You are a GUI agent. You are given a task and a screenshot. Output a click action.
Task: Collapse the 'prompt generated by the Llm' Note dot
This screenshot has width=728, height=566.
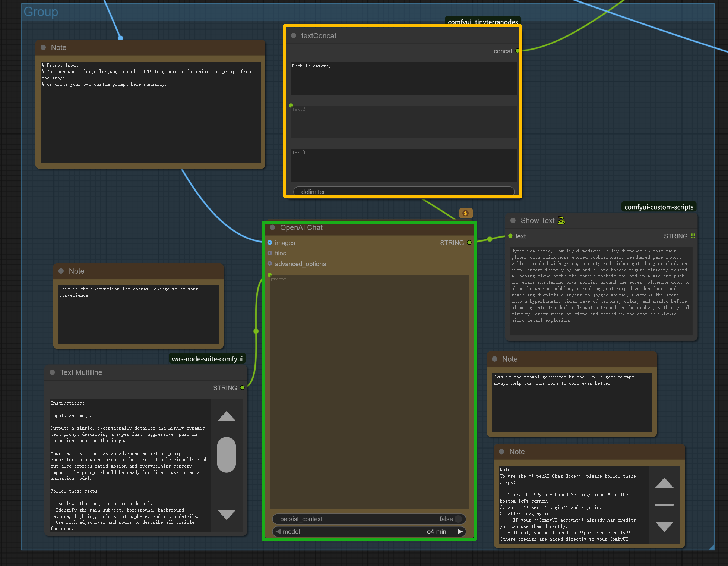pos(494,359)
